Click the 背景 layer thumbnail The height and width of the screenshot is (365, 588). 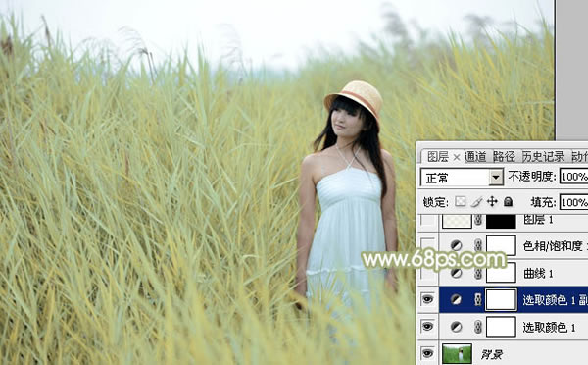(x=457, y=353)
